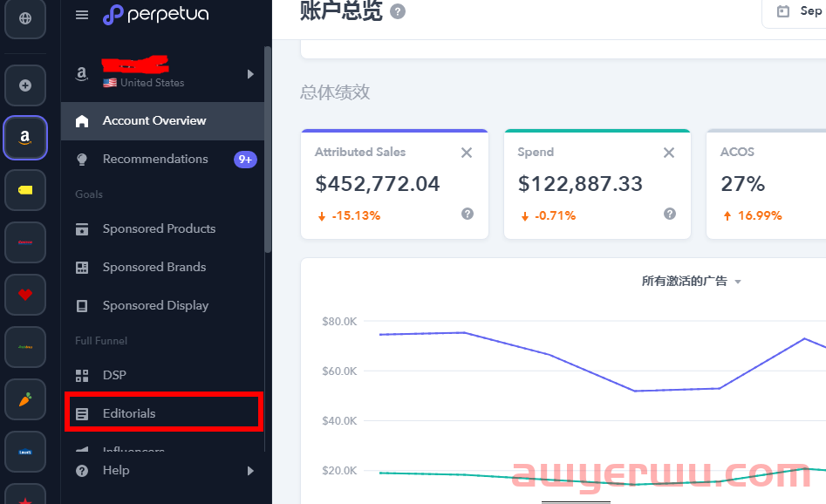Select the Amazon marketplace icon

pyautogui.click(x=24, y=138)
